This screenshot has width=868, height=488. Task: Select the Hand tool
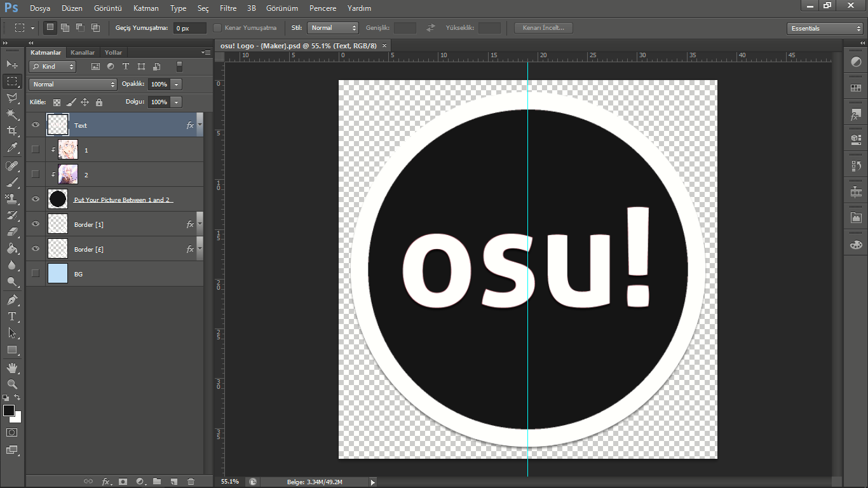click(12, 368)
